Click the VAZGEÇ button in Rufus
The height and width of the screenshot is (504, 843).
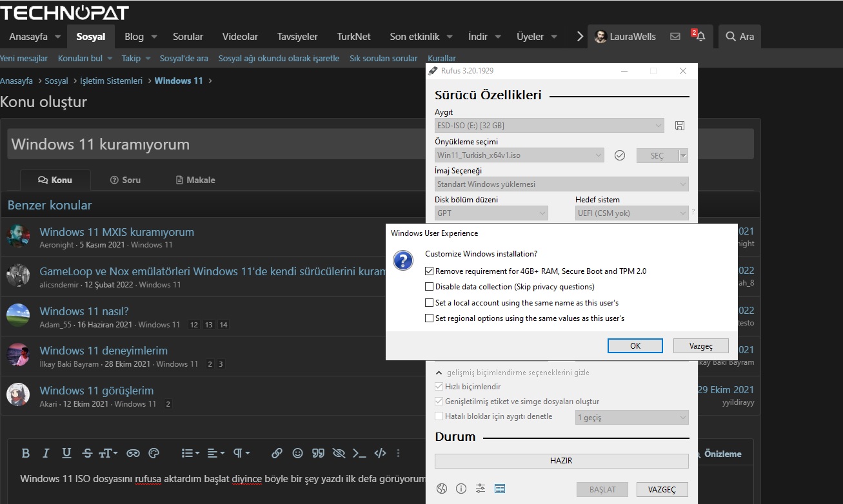click(x=662, y=490)
